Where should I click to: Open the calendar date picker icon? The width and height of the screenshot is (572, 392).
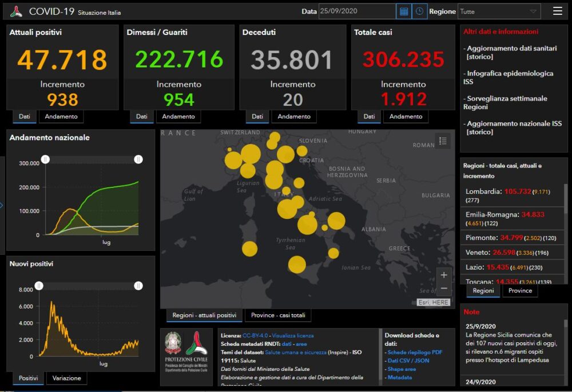(x=404, y=11)
